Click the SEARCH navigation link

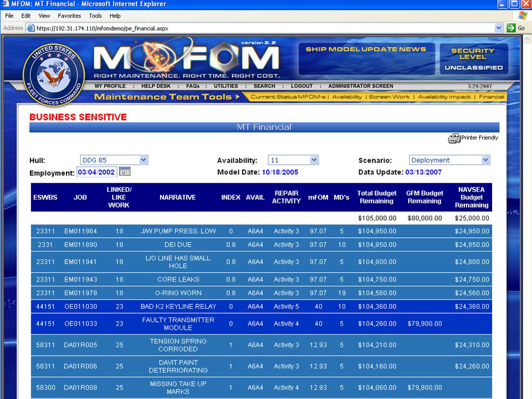[x=264, y=86]
